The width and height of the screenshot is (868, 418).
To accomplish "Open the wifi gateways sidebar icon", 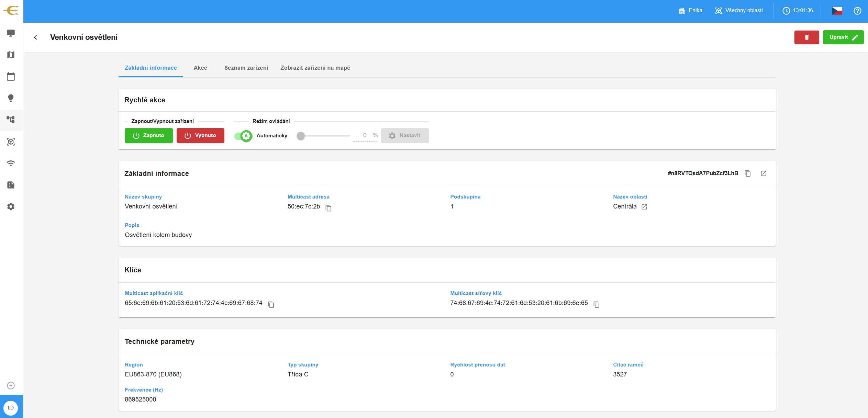I will (11, 163).
